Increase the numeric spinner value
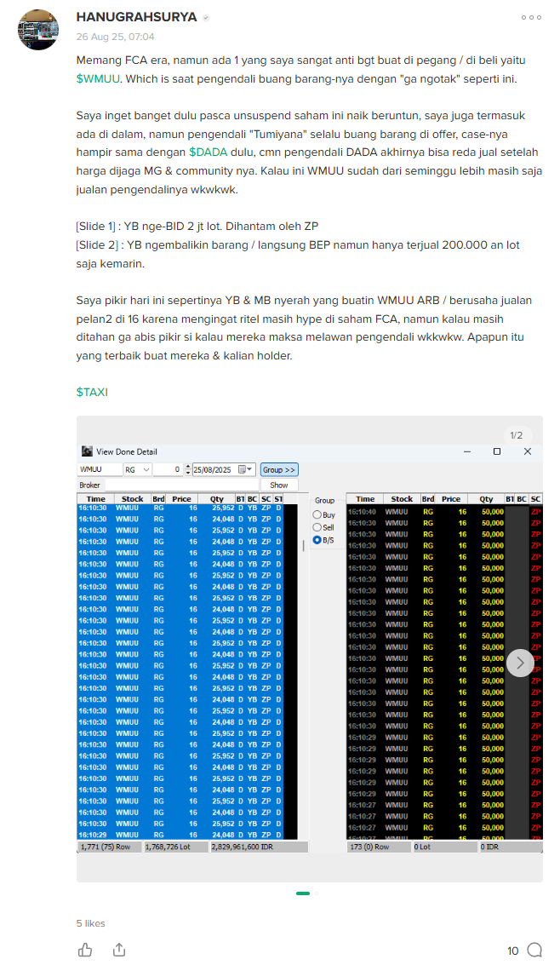The height and width of the screenshot is (965, 560). tap(187, 467)
